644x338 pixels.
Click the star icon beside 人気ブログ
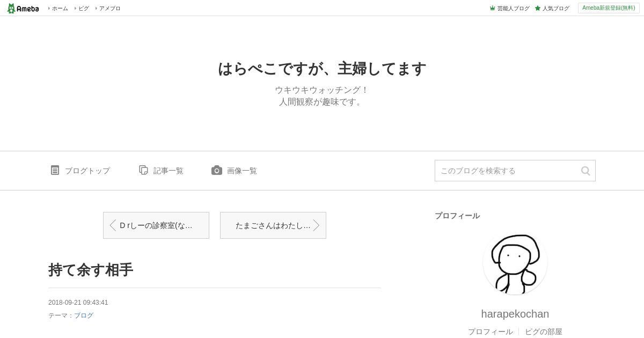click(538, 8)
